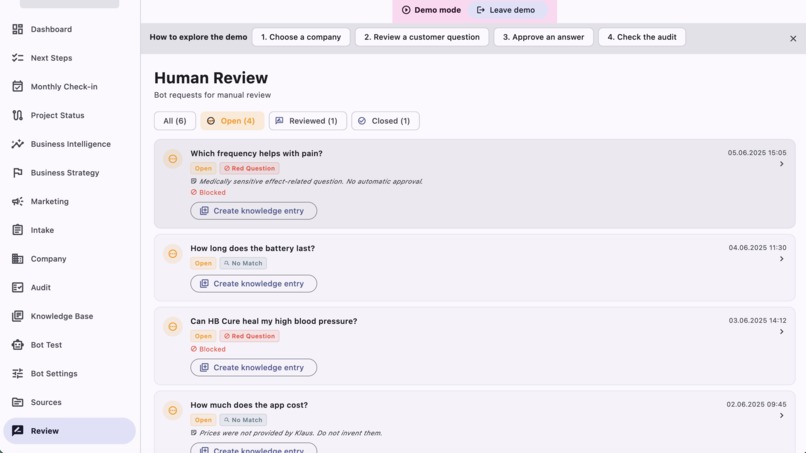This screenshot has height=453, width=806.
Task: Open Business Intelligence chart icon
Action: click(17, 144)
